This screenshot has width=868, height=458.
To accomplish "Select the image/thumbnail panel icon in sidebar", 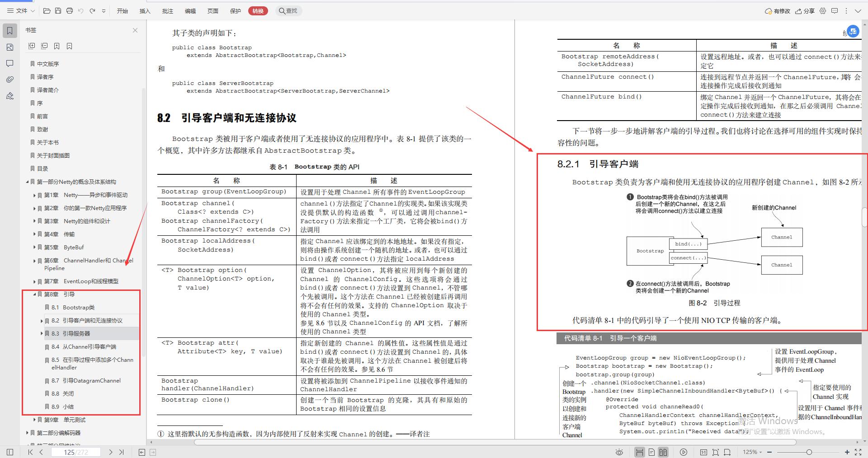I will 9,47.
